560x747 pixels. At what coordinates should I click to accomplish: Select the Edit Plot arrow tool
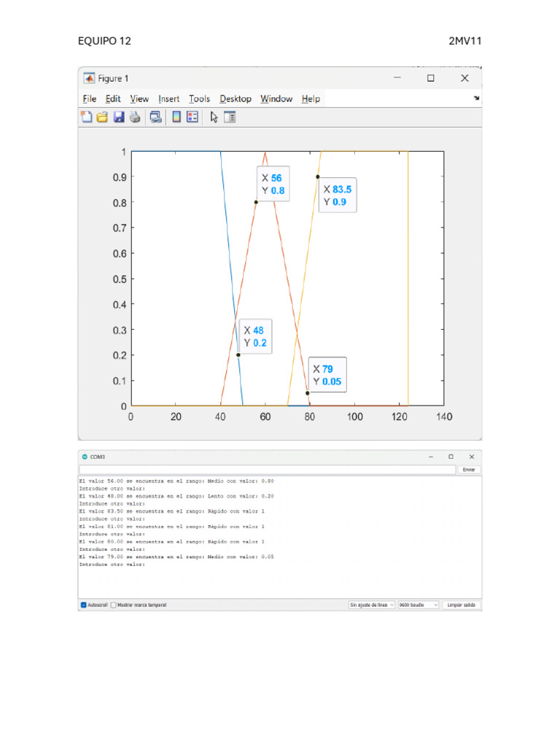214,117
